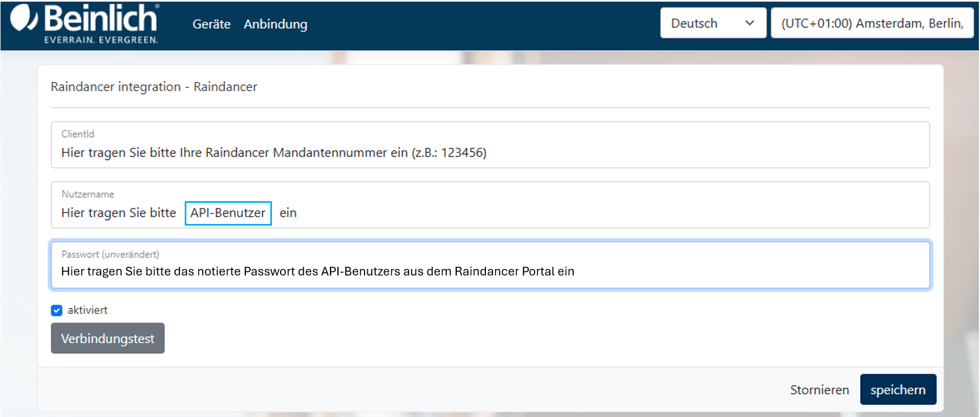Go to the Anbindung page

pyautogui.click(x=275, y=24)
